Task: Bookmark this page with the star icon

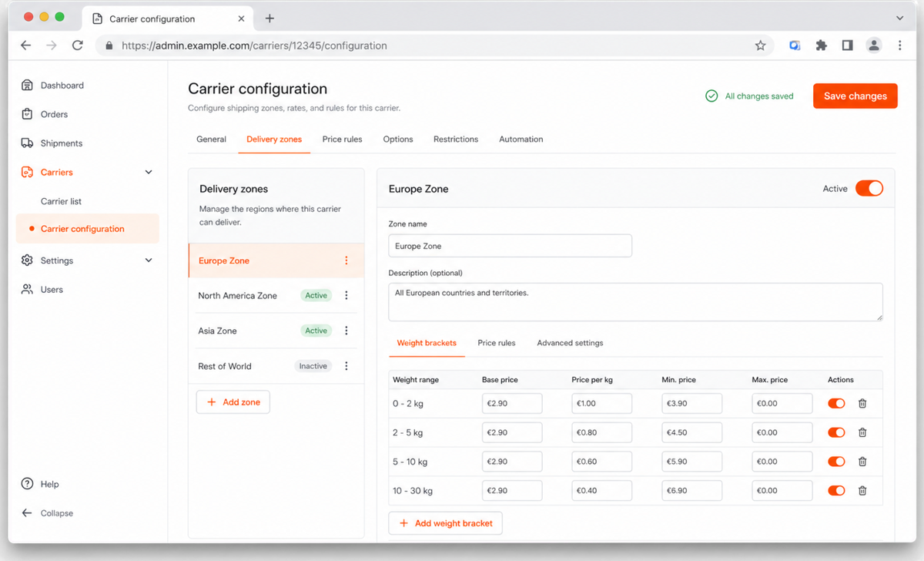Action: pyautogui.click(x=760, y=45)
